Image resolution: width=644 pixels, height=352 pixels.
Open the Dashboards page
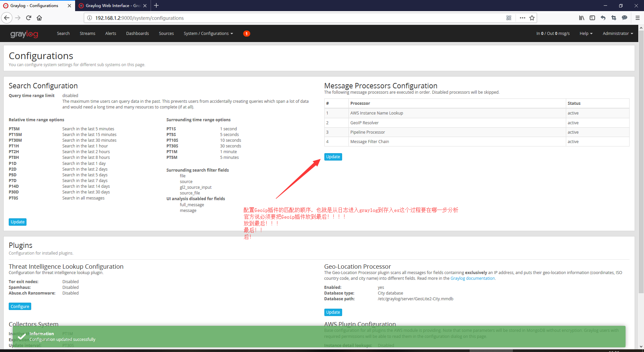[x=138, y=34]
